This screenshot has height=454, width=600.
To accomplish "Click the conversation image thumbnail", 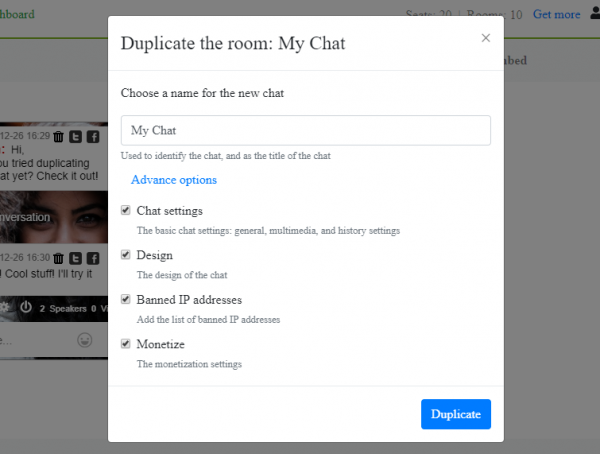I will (54, 215).
